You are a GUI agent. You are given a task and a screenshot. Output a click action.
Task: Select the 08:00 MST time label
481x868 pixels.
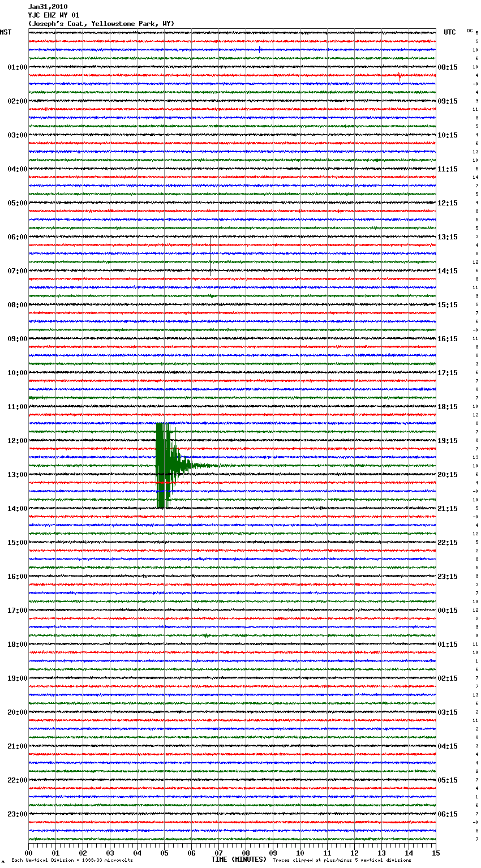click(18, 305)
